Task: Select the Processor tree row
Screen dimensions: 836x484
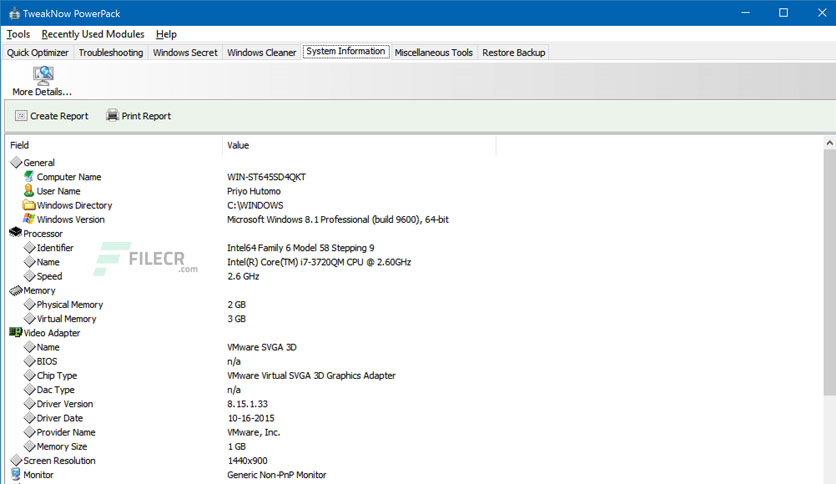Action: tap(43, 233)
